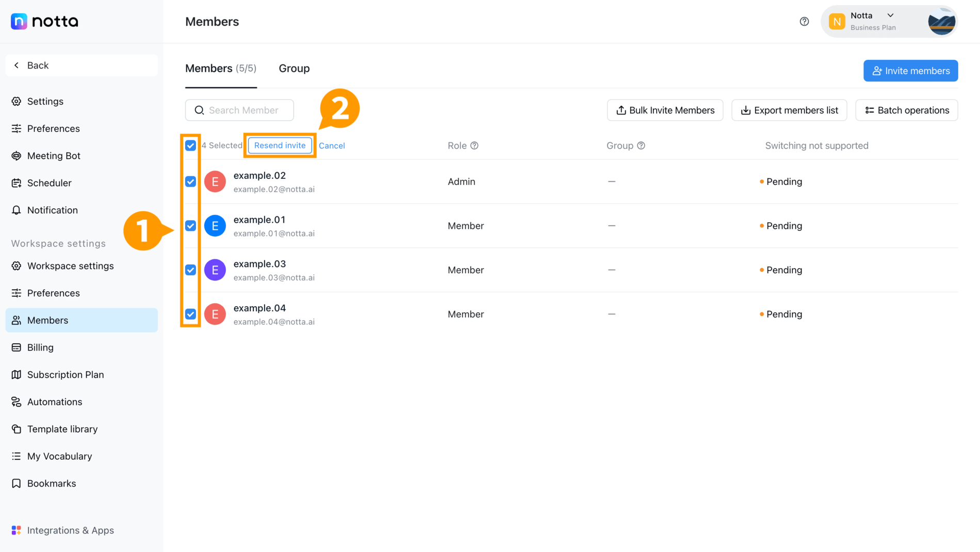Click example.03 purple avatar circle
Image resolution: width=980 pixels, height=552 pixels.
pyautogui.click(x=215, y=270)
